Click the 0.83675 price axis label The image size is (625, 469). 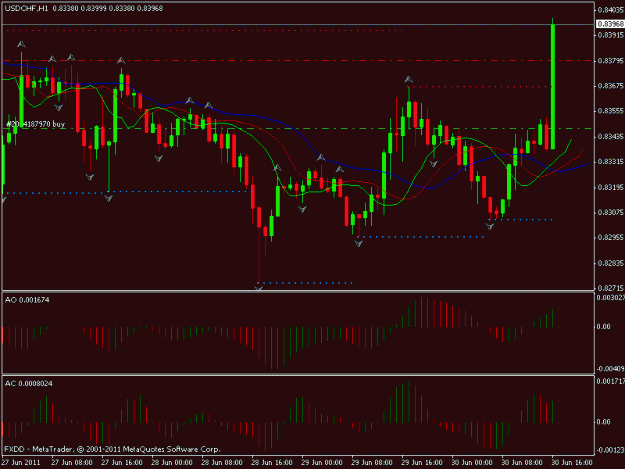(x=611, y=86)
